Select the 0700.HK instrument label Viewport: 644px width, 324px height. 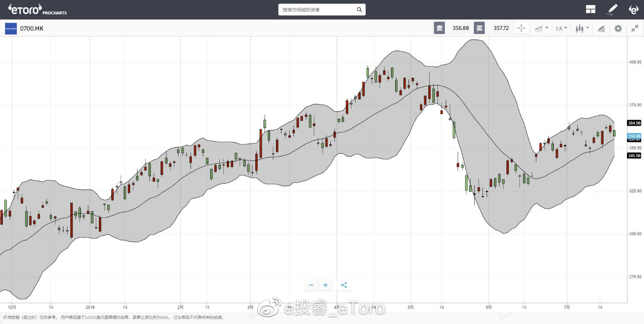point(32,29)
